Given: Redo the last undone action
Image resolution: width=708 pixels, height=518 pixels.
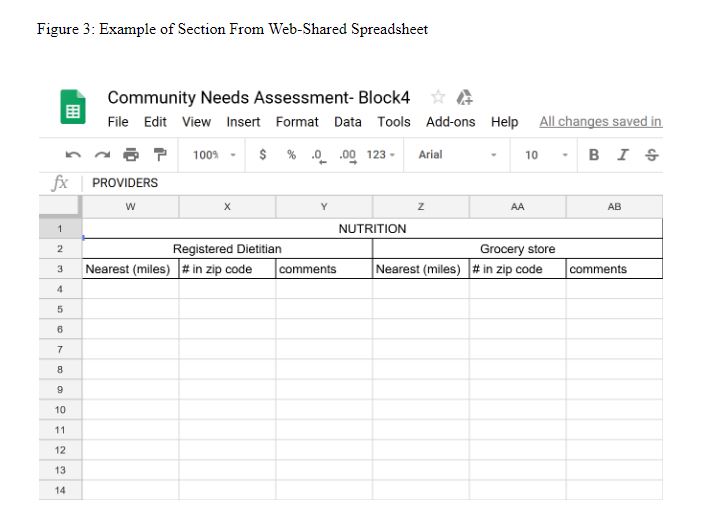Looking at the screenshot, I should click(102, 155).
